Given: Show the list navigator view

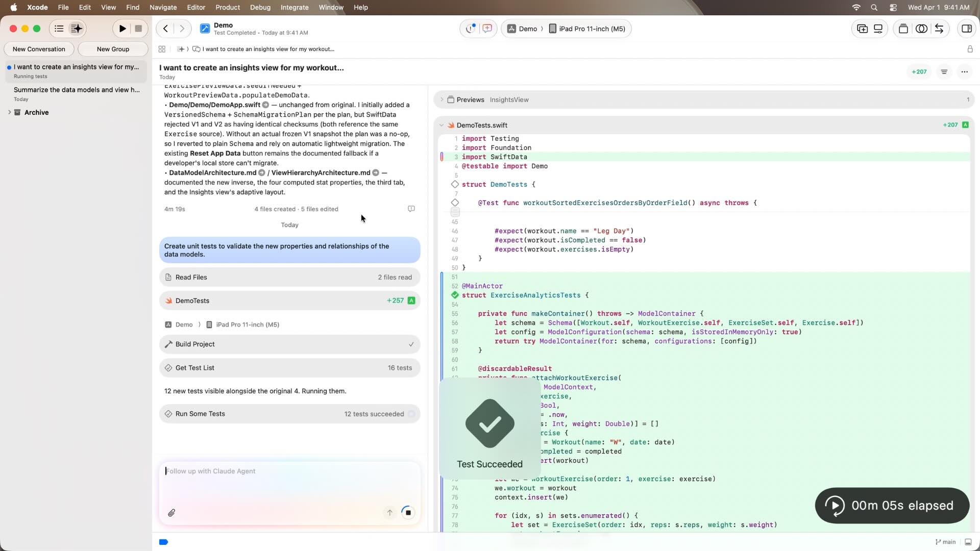Looking at the screenshot, I should click(x=59, y=29).
